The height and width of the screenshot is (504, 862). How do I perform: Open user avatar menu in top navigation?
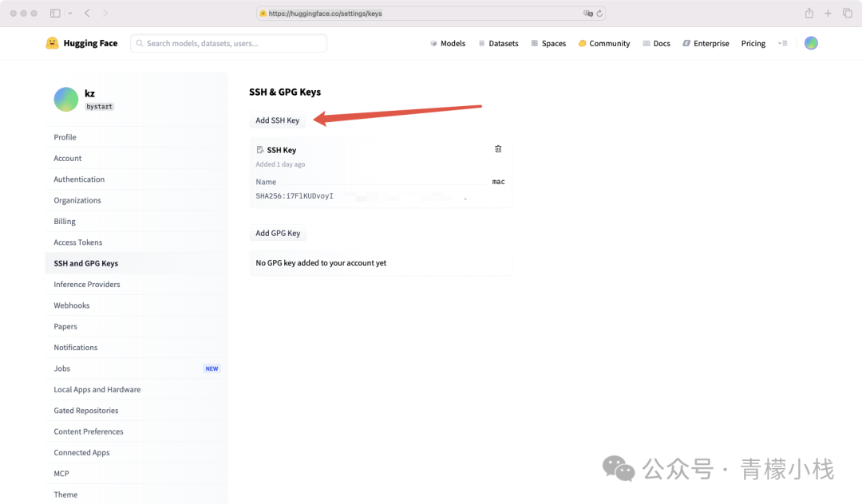point(811,43)
